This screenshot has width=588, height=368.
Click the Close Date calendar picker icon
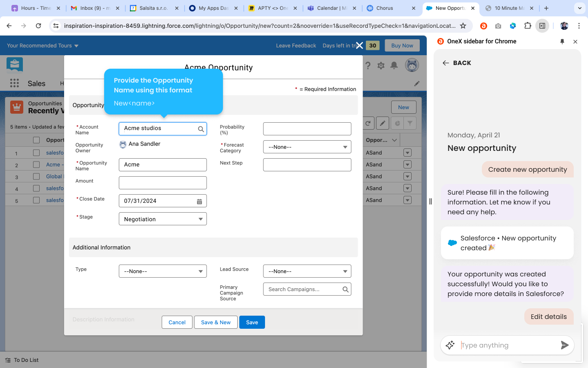pos(199,201)
